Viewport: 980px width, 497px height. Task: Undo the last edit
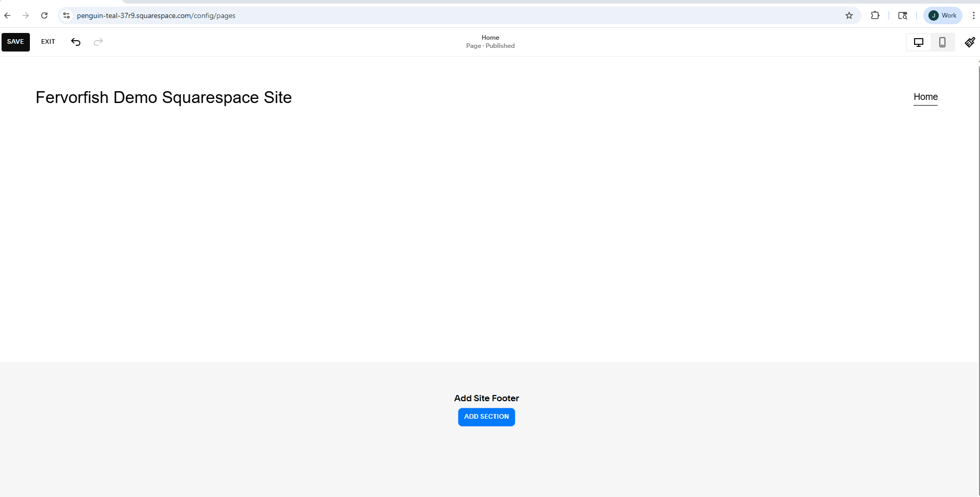(x=76, y=42)
